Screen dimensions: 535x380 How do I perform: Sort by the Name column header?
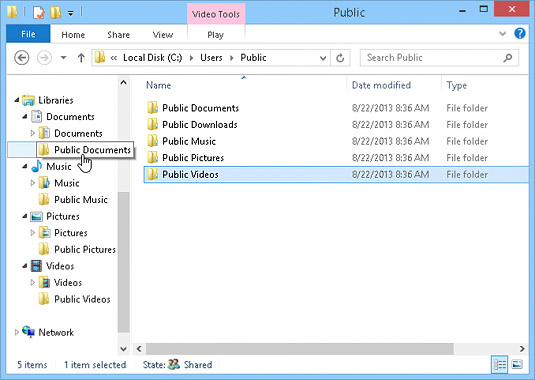click(x=158, y=85)
